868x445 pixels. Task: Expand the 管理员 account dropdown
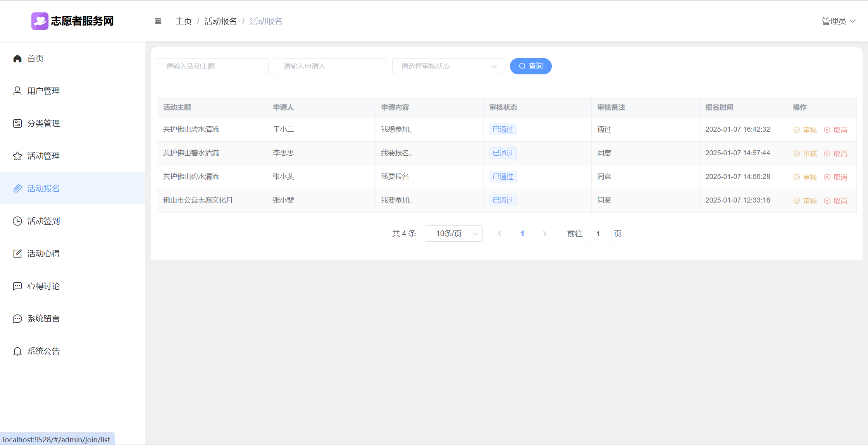[x=838, y=21]
